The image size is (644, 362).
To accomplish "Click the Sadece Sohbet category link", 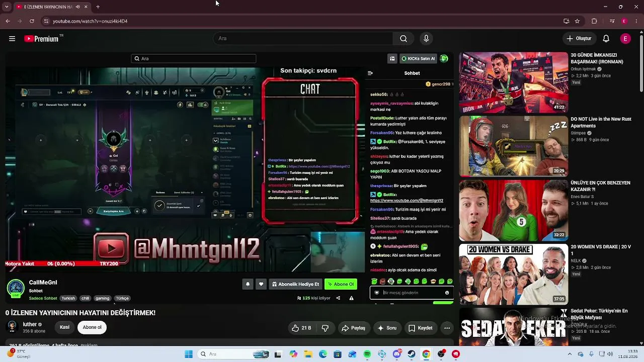I will 43,298.
